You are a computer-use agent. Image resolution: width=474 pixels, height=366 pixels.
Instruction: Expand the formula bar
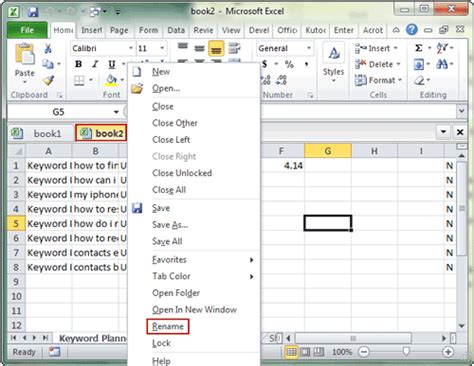(x=462, y=111)
